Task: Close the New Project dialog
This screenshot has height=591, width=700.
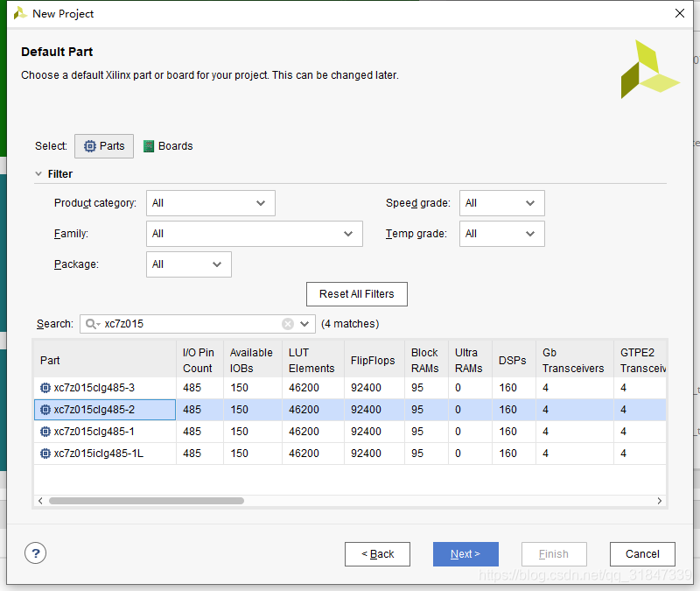Action: [x=680, y=13]
